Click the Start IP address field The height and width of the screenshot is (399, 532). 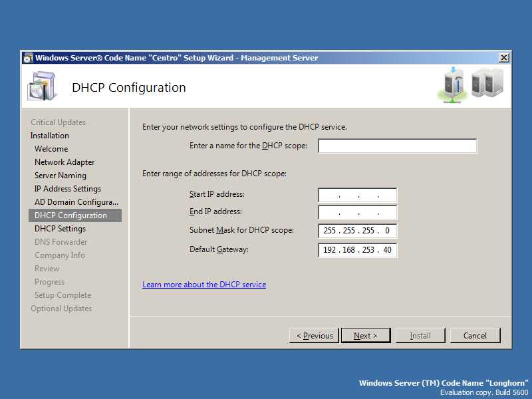tap(358, 195)
